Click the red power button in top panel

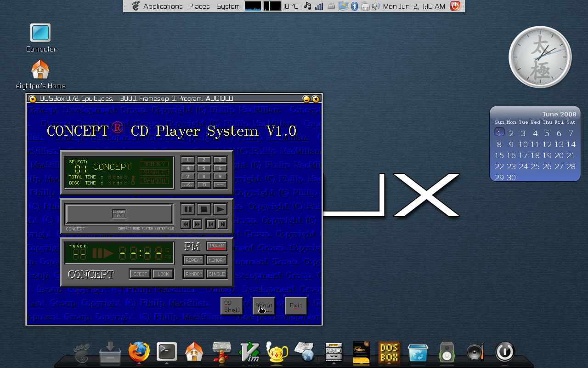coord(455,6)
